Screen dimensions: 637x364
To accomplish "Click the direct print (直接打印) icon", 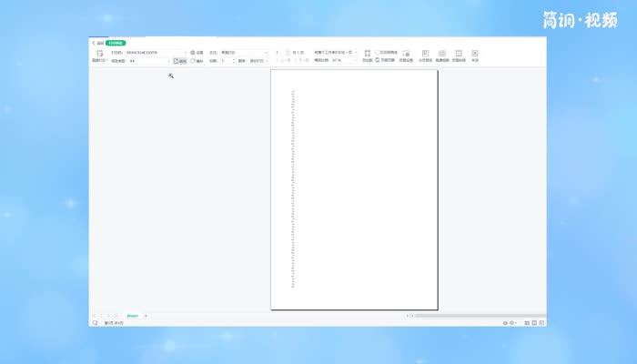I will point(99,55).
